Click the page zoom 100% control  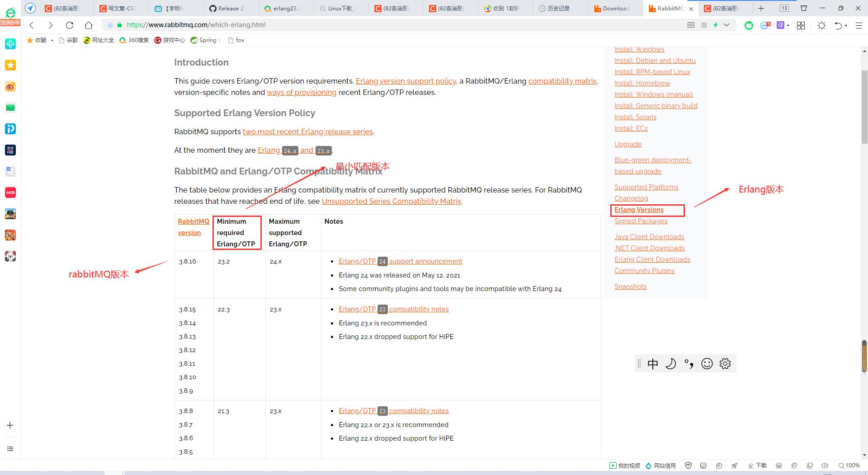point(849,466)
